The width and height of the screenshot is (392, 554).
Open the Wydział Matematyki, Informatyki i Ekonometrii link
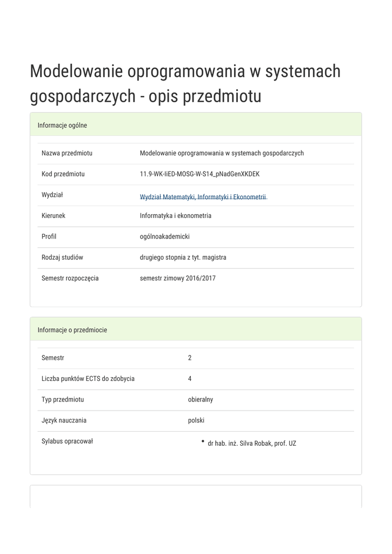coord(203,197)
